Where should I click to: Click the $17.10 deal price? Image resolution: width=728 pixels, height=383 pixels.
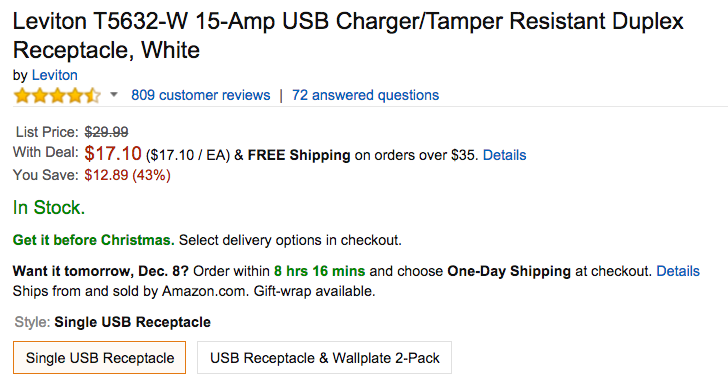coord(113,153)
